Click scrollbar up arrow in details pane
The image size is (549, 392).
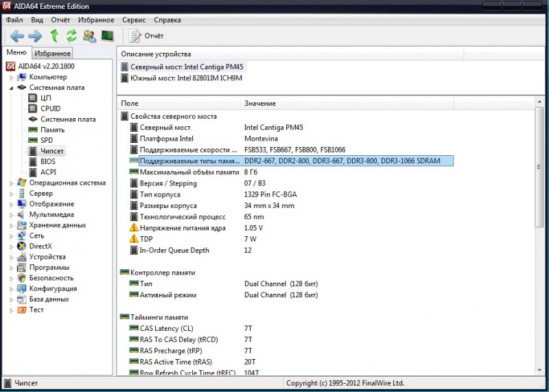click(x=539, y=102)
